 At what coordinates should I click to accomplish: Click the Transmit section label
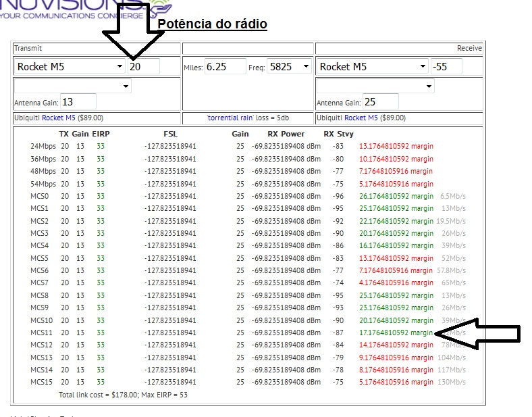tap(28, 48)
